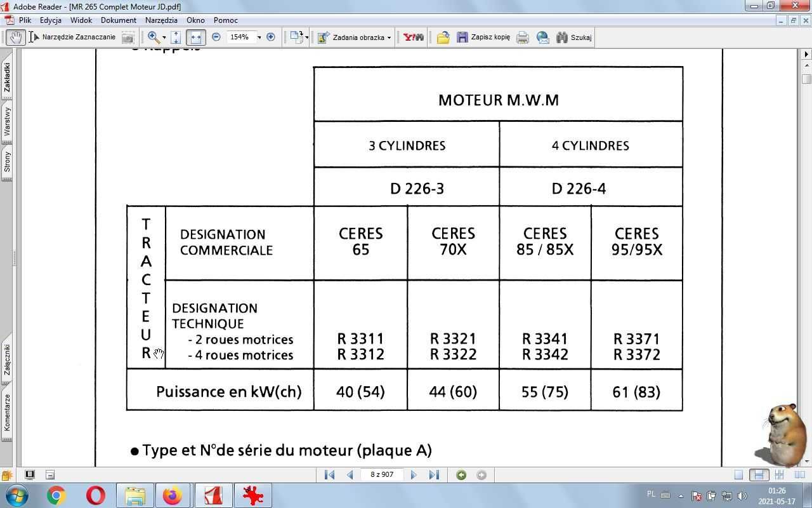Click the Adobe Reader taskbar button
This screenshot has width=812, height=508.
coord(213,495)
